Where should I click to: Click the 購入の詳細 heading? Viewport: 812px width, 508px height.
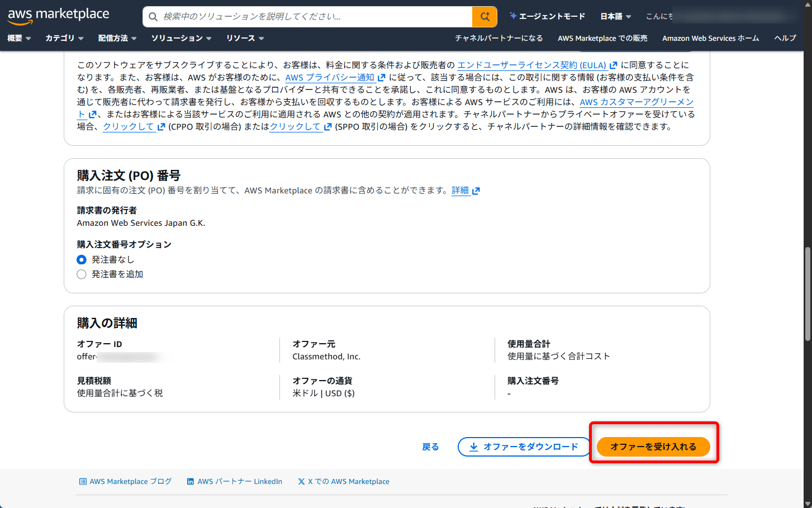(107, 323)
